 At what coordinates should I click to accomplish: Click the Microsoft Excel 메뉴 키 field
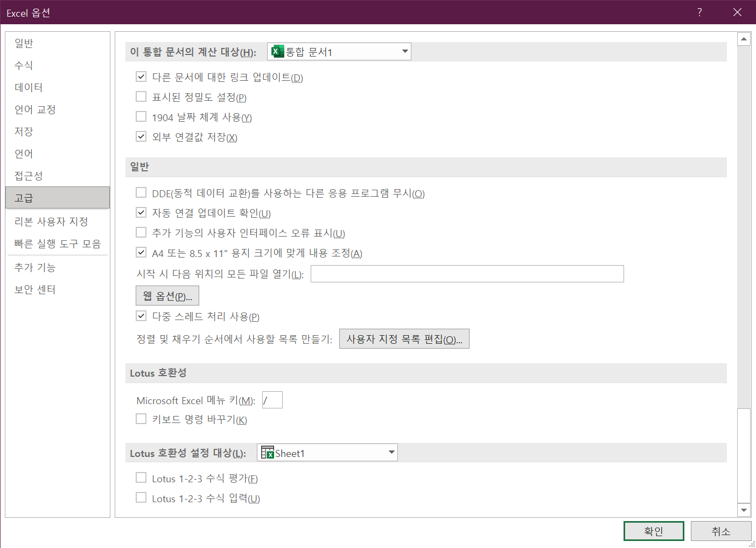point(272,400)
